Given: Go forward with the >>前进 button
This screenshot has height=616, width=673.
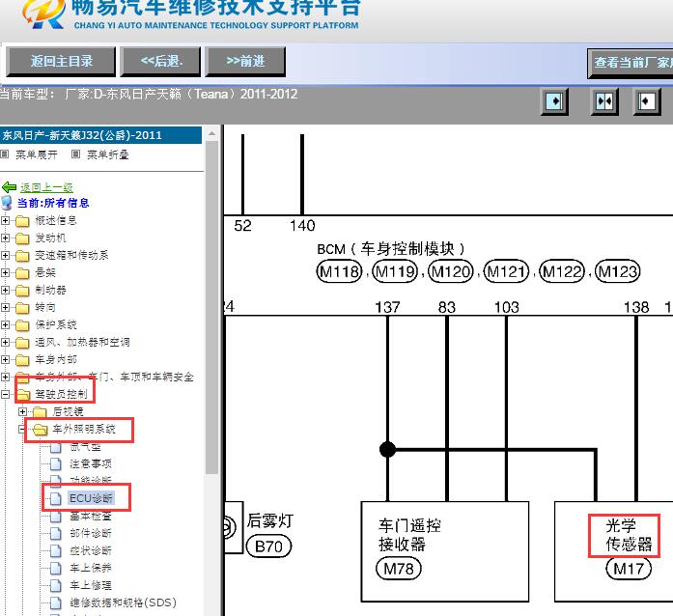Looking at the screenshot, I should tap(245, 62).
